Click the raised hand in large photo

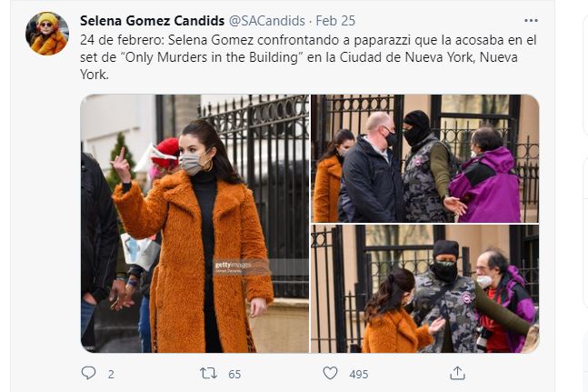[x=122, y=165]
